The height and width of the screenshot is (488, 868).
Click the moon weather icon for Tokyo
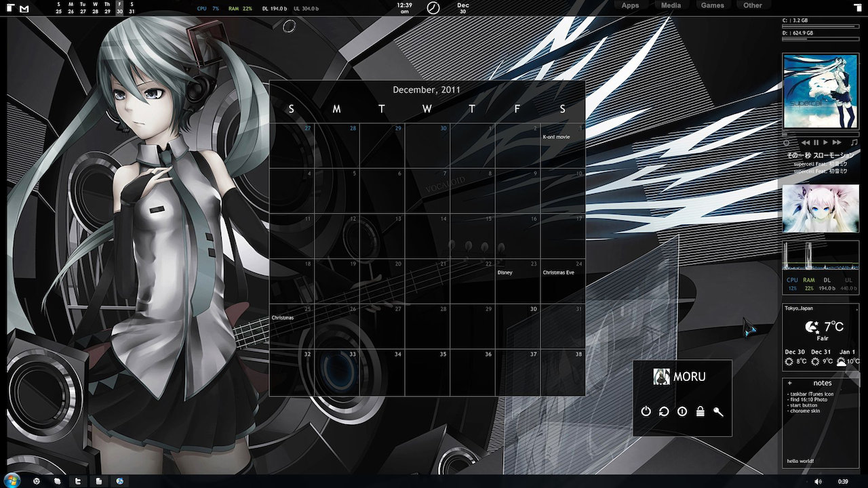point(812,327)
